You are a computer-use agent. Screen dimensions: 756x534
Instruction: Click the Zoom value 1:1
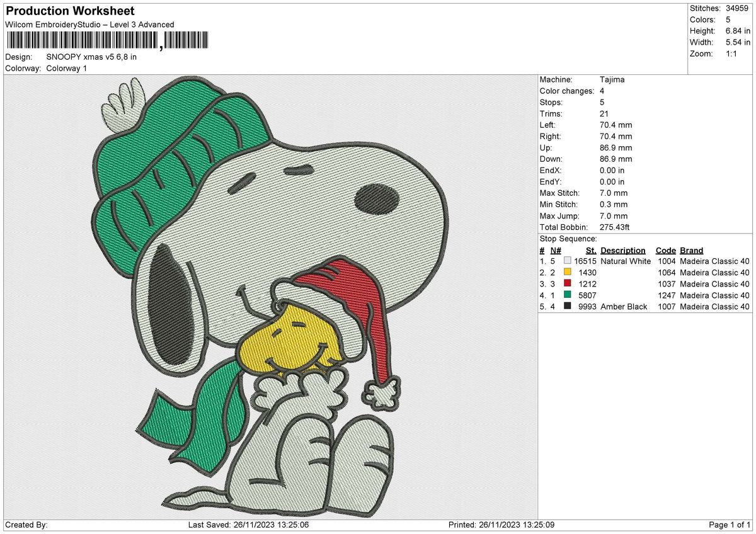pyautogui.click(x=733, y=54)
